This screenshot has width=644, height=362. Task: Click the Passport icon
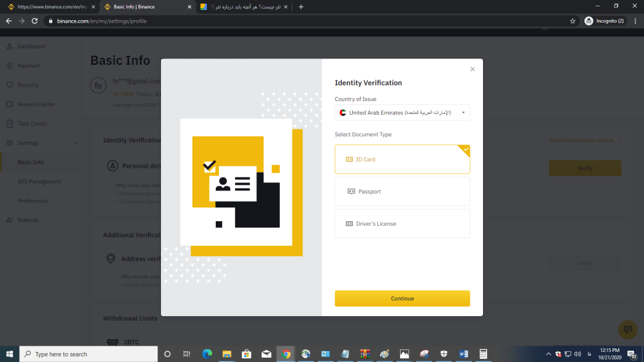(x=351, y=191)
